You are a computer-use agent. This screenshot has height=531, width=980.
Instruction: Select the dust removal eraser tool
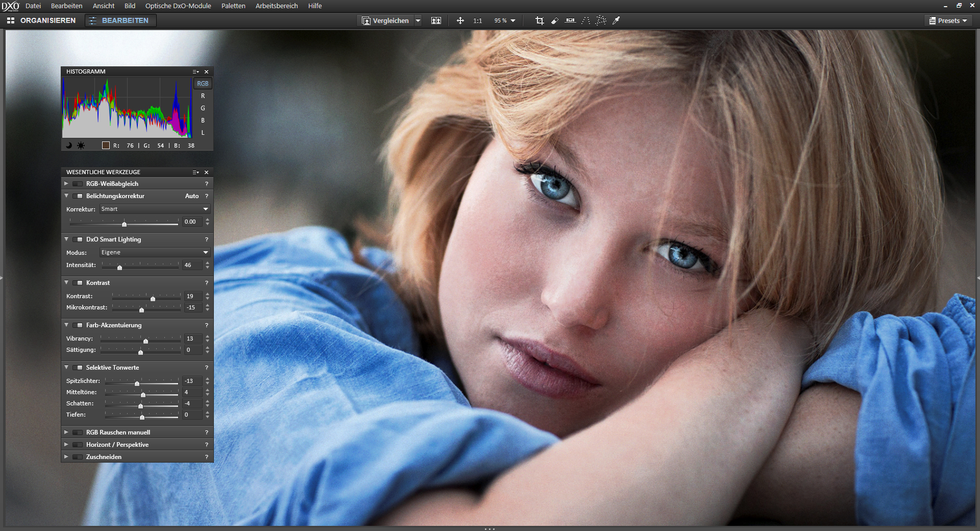555,20
